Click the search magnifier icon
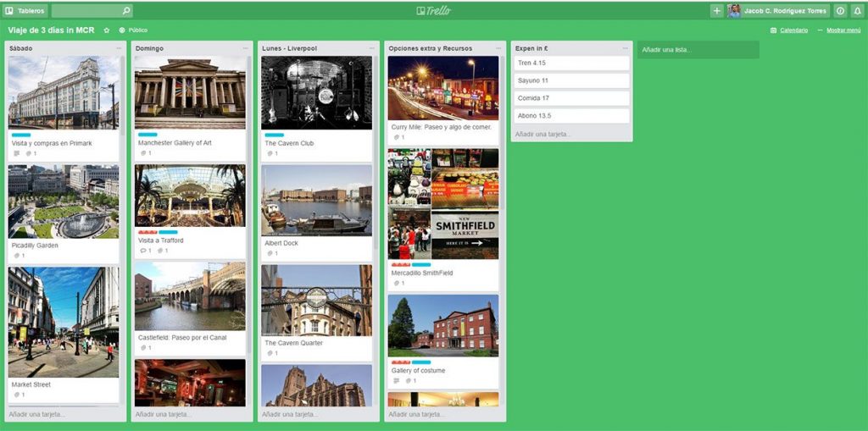The width and height of the screenshot is (868, 431). click(126, 10)
